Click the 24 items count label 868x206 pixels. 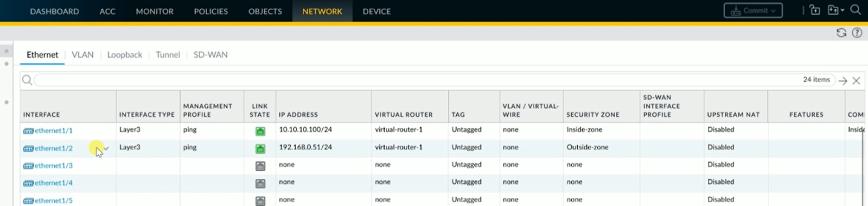[x=816, y=79]
